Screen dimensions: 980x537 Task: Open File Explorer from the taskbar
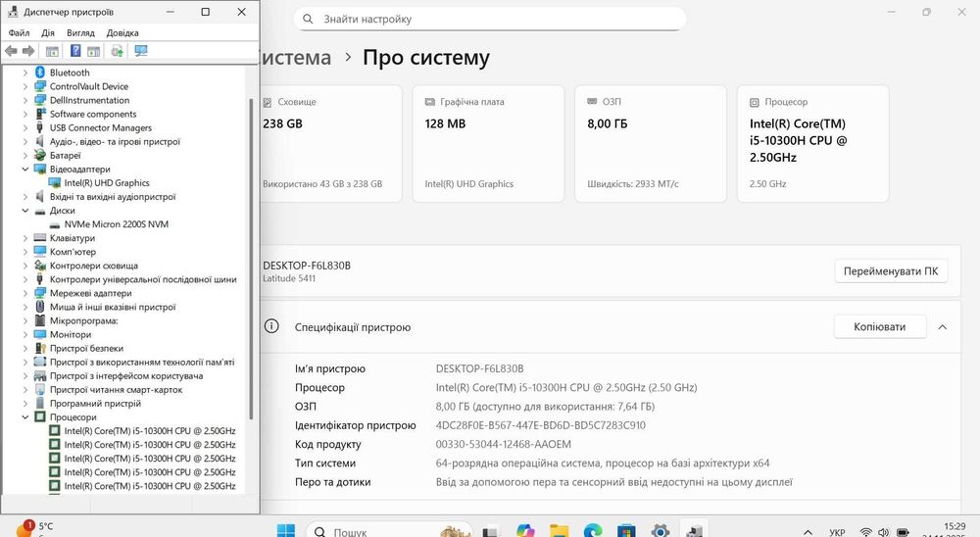(560, 531)
